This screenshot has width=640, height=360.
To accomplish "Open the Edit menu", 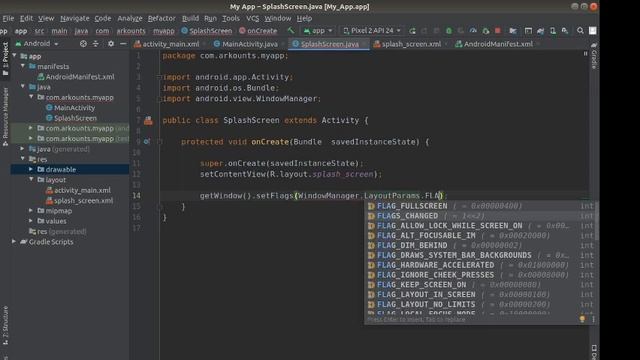I will [27, 18].
